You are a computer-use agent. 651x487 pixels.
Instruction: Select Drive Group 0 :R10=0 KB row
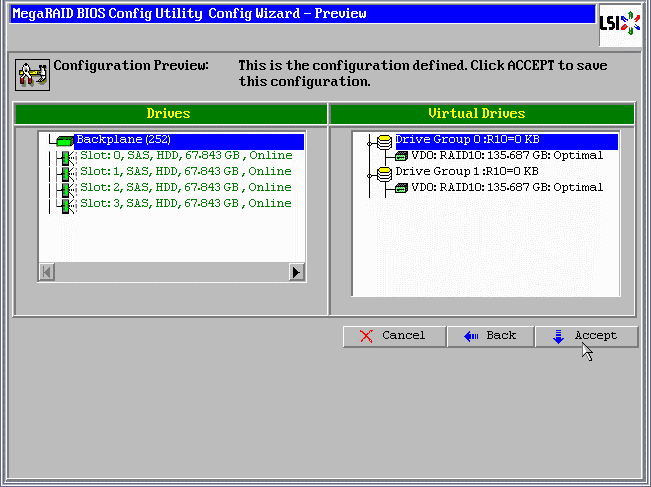click(507, 141)
